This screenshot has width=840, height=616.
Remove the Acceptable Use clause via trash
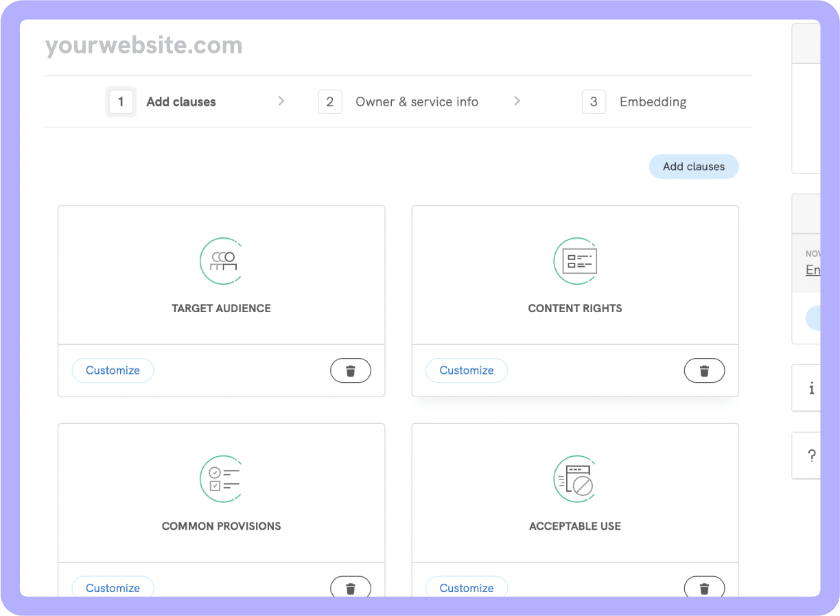(704, 587)
